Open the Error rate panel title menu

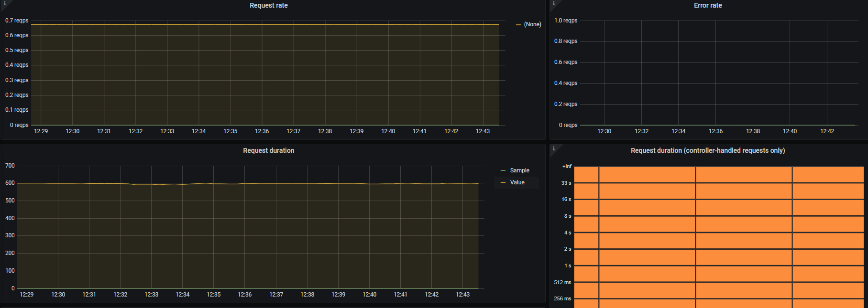[708, 5]
